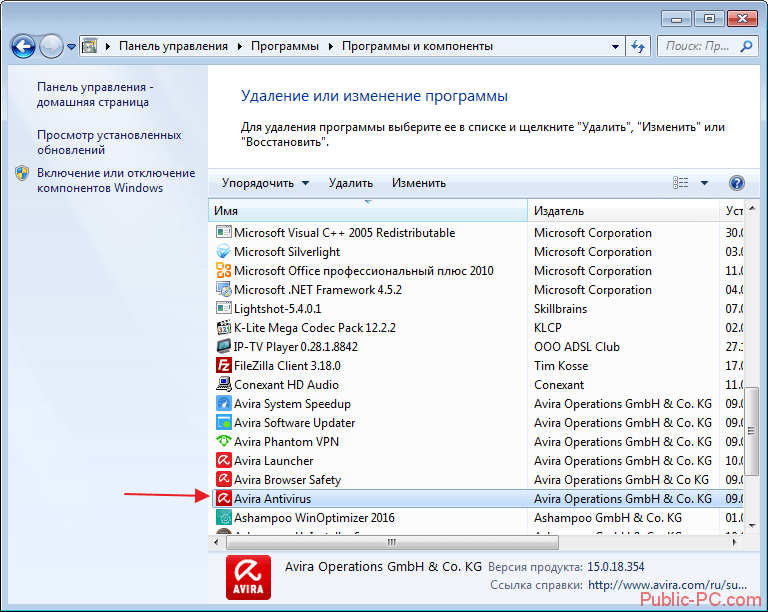The height and width of the screenshot is (612, 768).
Task: Select "Microsoft Silverlight" row text
Action: click(x=287, y=252)
